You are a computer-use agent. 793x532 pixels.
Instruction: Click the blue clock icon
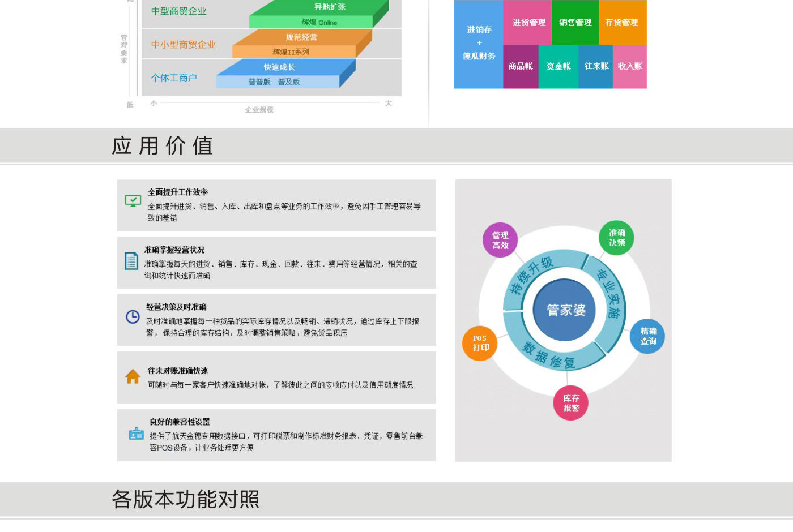tap(133, 316)
